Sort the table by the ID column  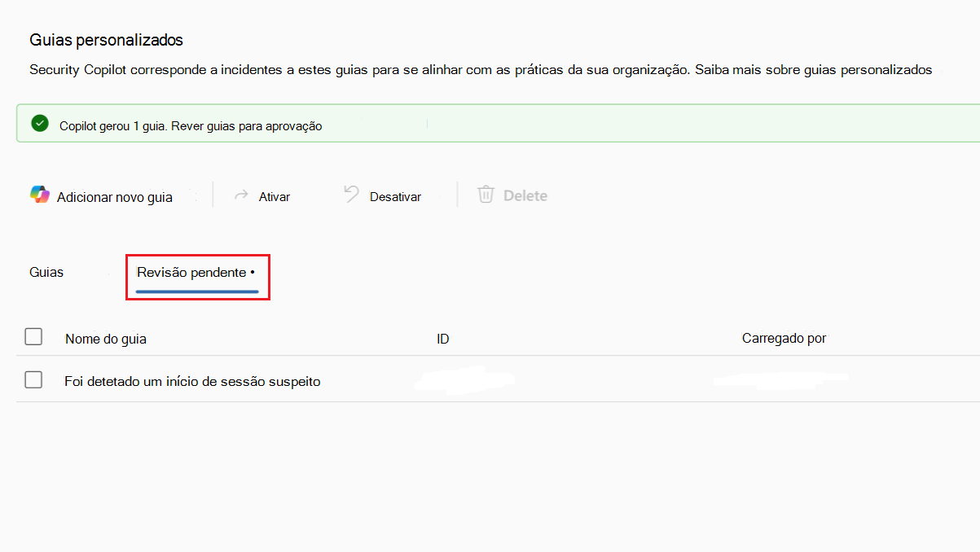coord(442,337)
